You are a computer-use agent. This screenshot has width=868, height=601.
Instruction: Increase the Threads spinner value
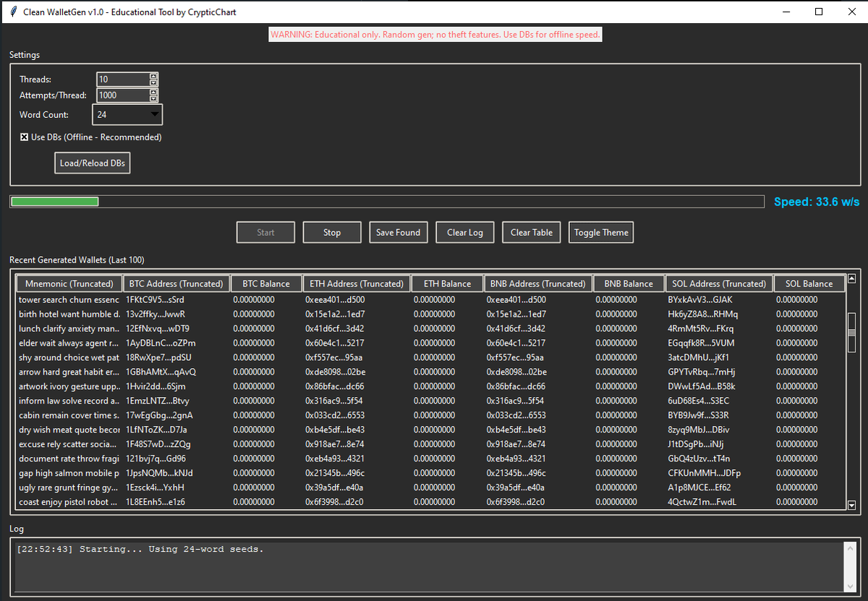click(x=153, y=77)
